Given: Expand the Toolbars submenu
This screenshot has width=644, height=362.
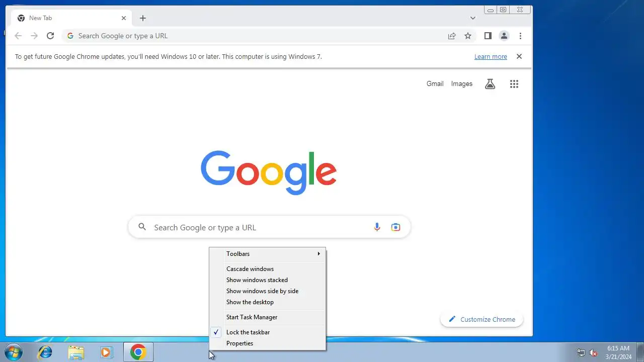Looking at the screenshot, I should coord(268,254).
